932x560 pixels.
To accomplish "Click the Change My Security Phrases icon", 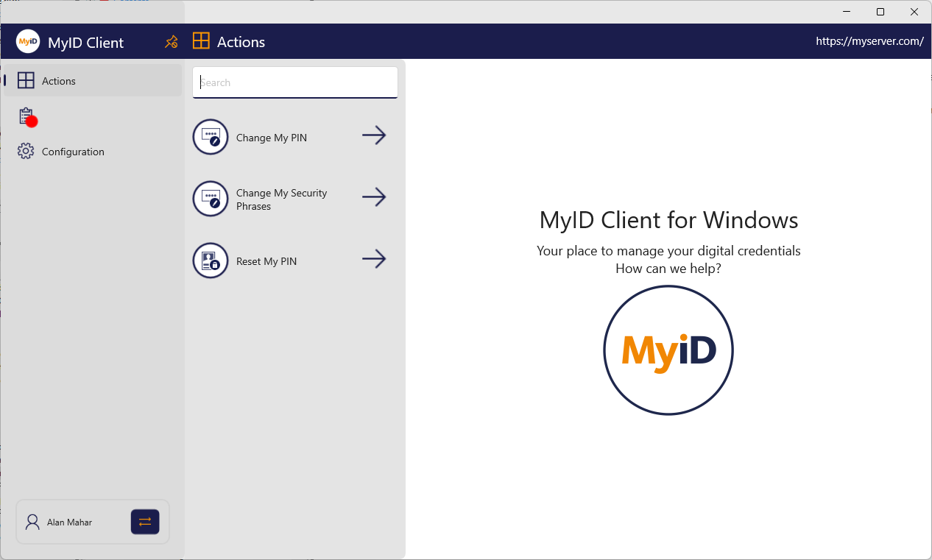I will (211, 199).
